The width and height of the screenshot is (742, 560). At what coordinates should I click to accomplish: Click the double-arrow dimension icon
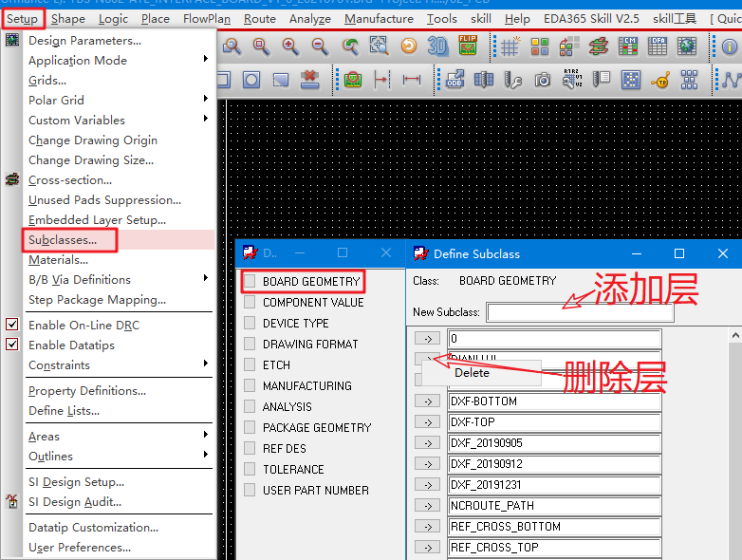(412, 80)
